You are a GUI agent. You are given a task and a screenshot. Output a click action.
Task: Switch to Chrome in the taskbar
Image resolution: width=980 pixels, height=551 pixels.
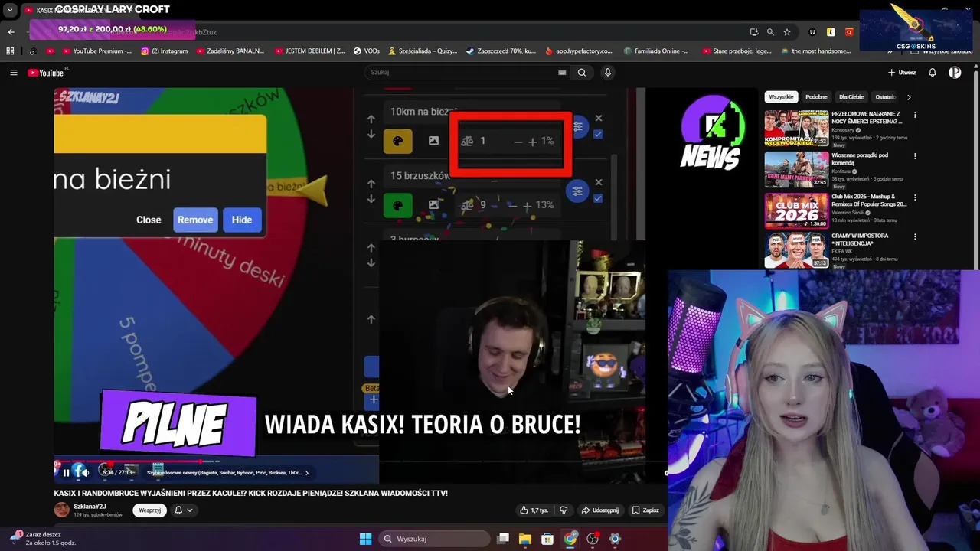click(570, 539)
